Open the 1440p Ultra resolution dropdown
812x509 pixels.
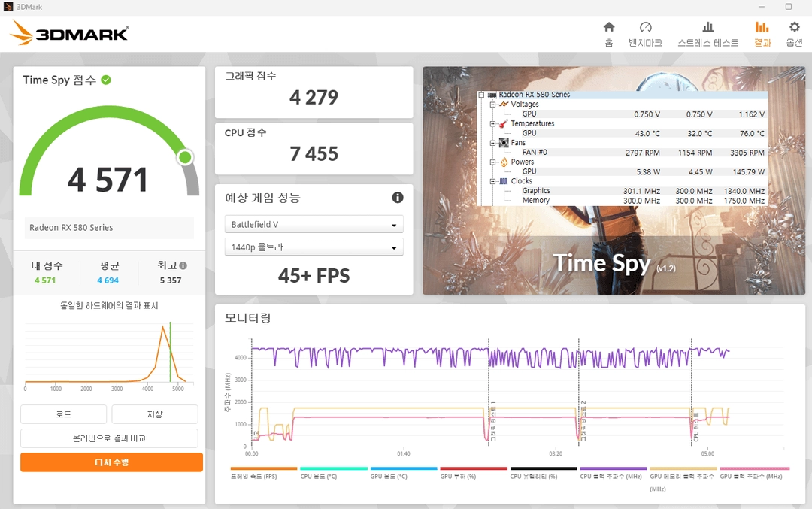pyautogui.click(x=314, y=247)
